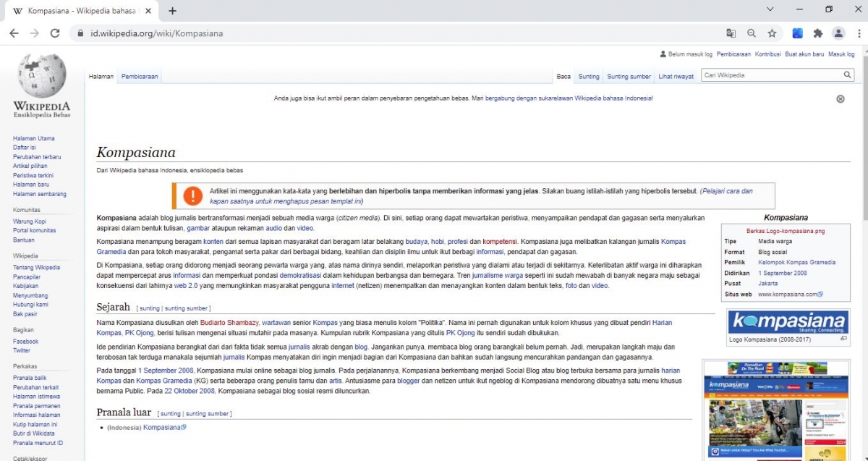Click the orange warning exclamation icon
The height and width of the screenshot is (461, 868).
(x=193, y=195)
